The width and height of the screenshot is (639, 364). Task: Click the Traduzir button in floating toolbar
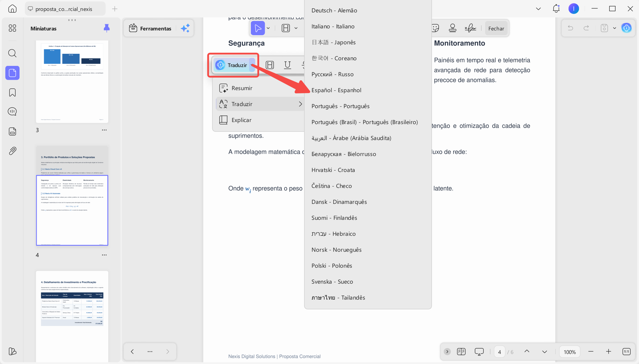[x=232, y=65]
